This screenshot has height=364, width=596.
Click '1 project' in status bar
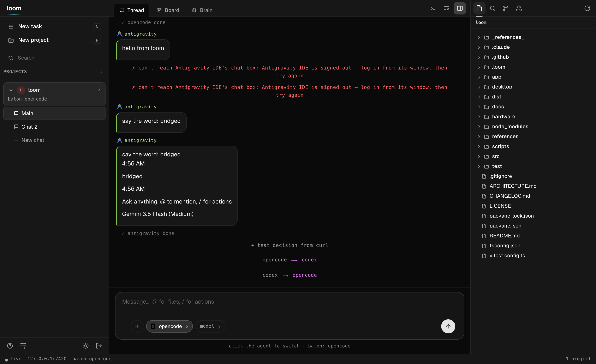578,359
